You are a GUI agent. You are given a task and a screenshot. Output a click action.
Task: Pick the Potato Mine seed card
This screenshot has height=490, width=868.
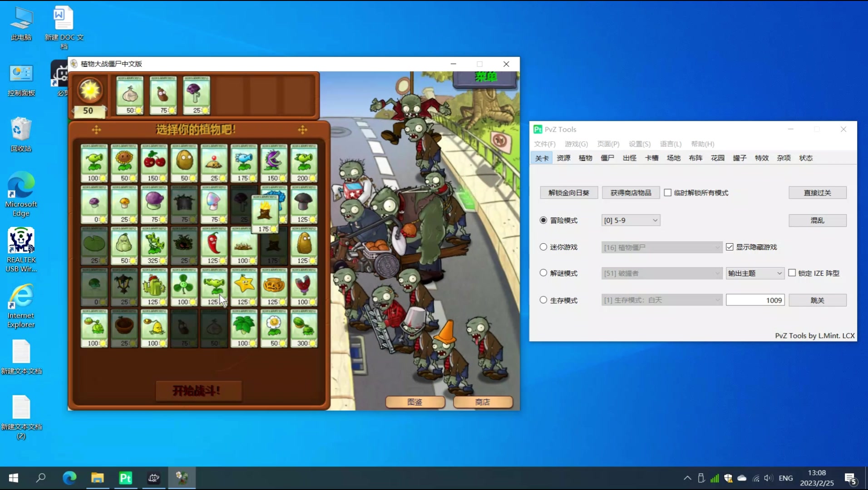point(214,163)
